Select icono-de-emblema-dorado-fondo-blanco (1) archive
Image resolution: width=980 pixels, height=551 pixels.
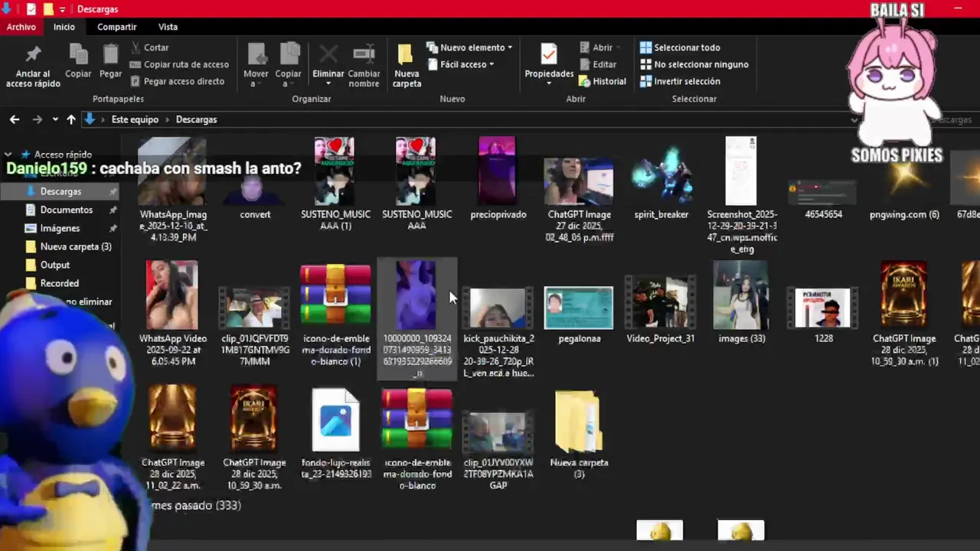point(335,314)
